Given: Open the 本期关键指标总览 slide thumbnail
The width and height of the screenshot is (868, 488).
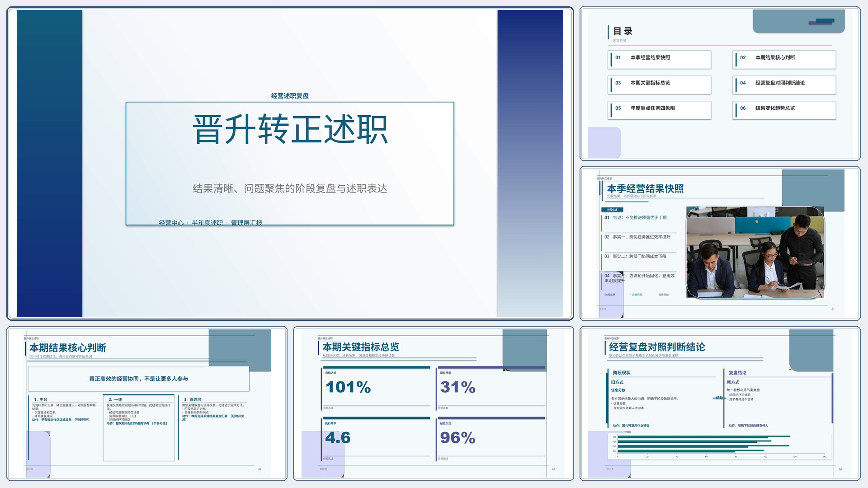Looking at the screenshot, I should (x=434, y=404).
